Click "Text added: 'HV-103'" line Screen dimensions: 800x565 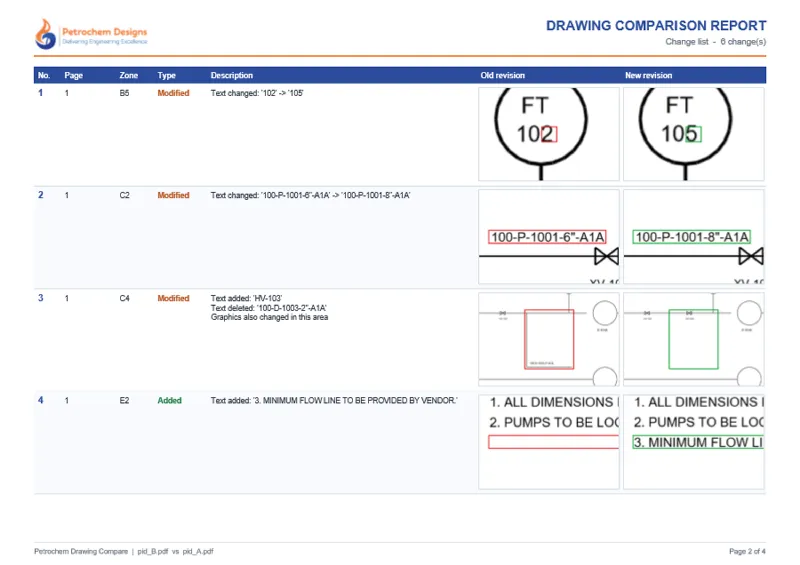click(x=246, y=299)
